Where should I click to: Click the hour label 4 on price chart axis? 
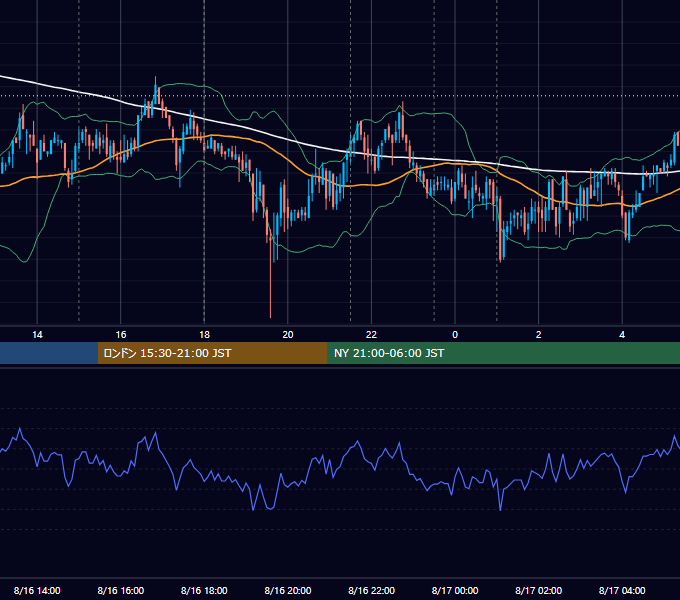click(622, 335)
